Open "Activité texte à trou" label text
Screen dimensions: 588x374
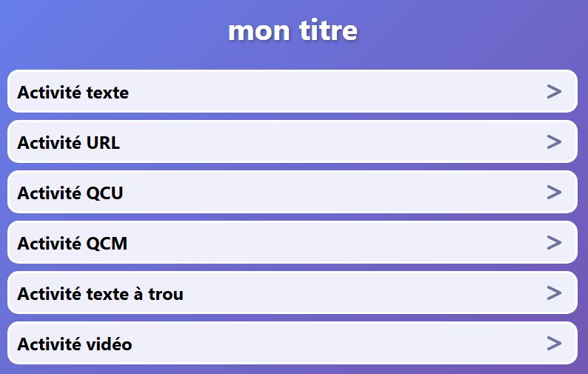click(x=100, y=294)
